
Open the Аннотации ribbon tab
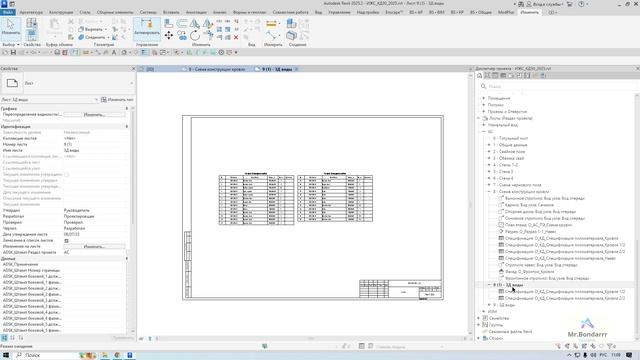pyautogui.click(x=196, y=12)
